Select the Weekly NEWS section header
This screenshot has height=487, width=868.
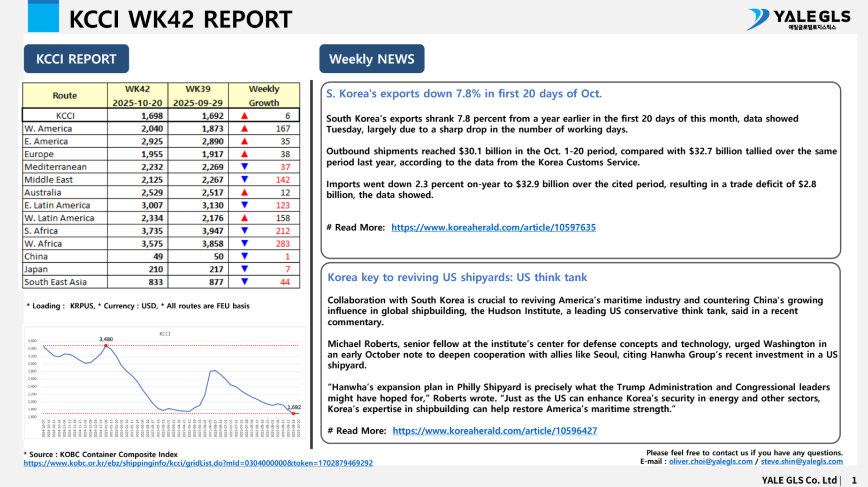point(371,59)
